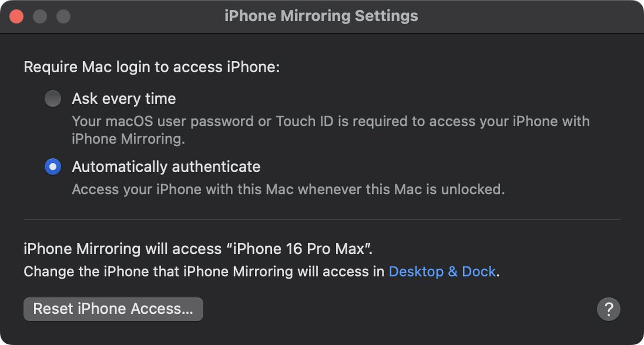Click the Ask every time label
Viewport: 644px width, 345px height.
pos(124,99)
